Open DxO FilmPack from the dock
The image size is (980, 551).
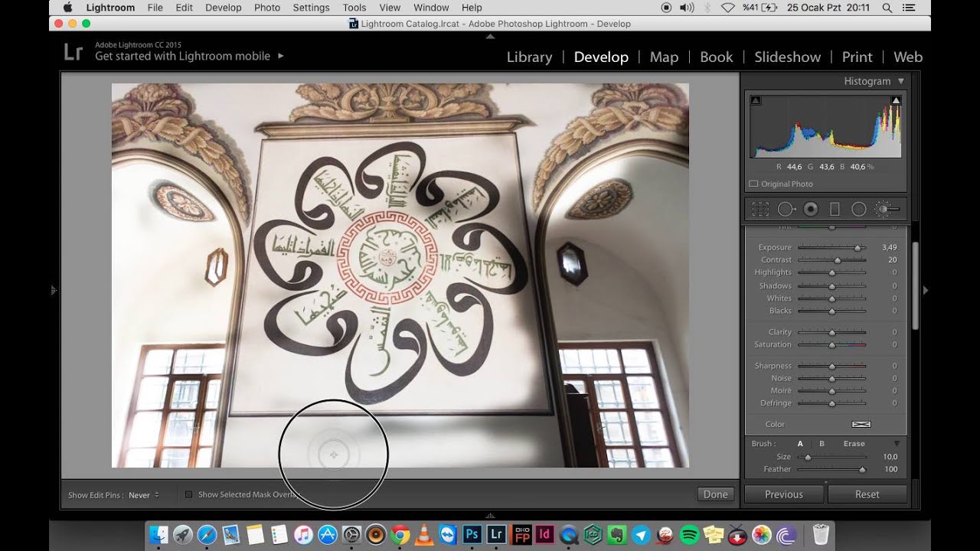[x=521, y=534]
